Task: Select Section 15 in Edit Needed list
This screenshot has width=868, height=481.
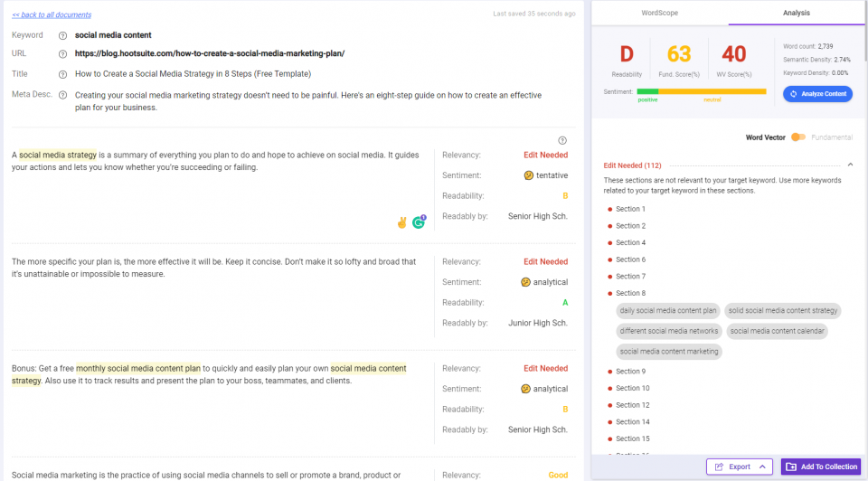Action: 633,439
